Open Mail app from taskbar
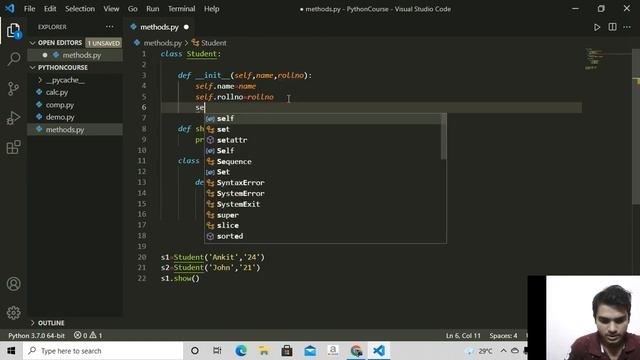 click(x=310, y=351)
